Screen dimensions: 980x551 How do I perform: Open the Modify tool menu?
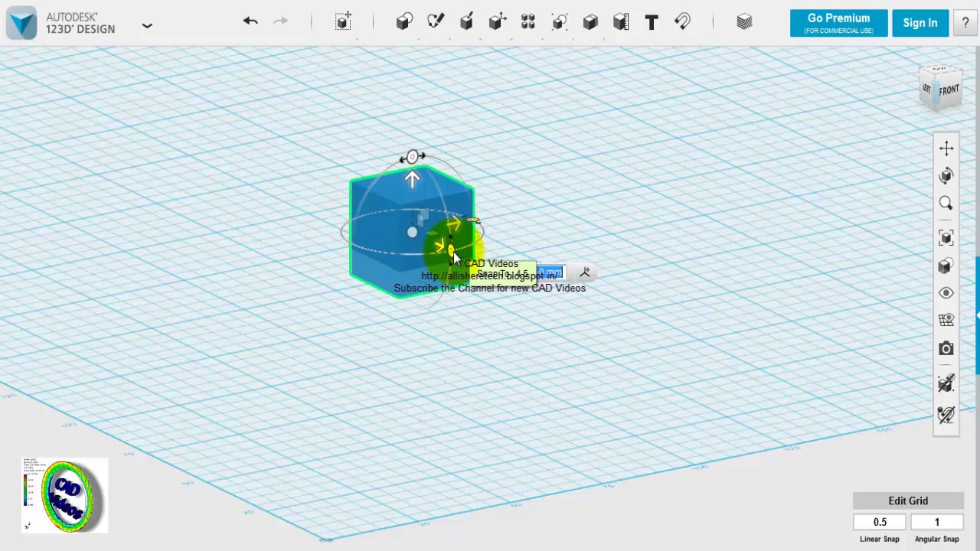pyautogui.click(x=498, y=21)
